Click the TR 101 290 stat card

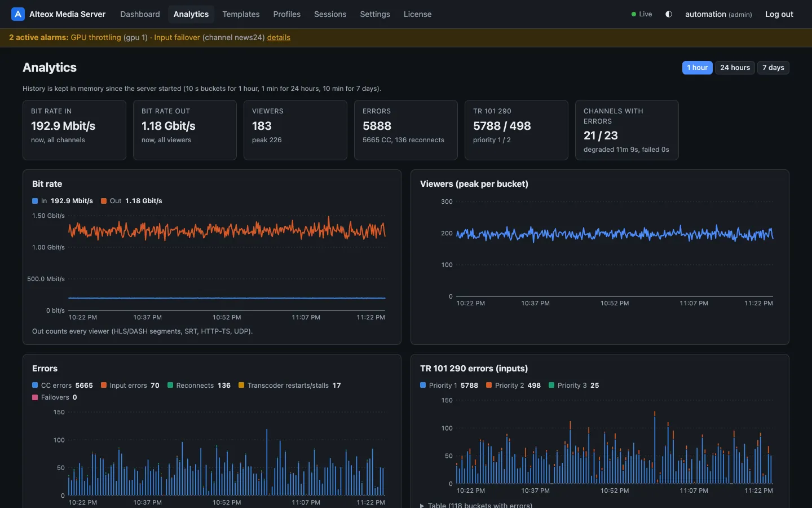(x=517, y=130)
